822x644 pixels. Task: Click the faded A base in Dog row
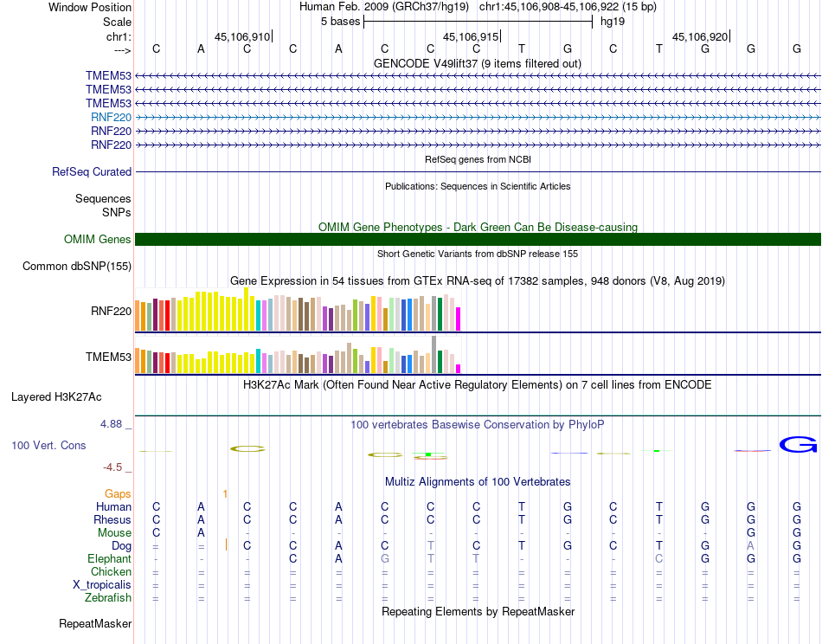[751, 546]
